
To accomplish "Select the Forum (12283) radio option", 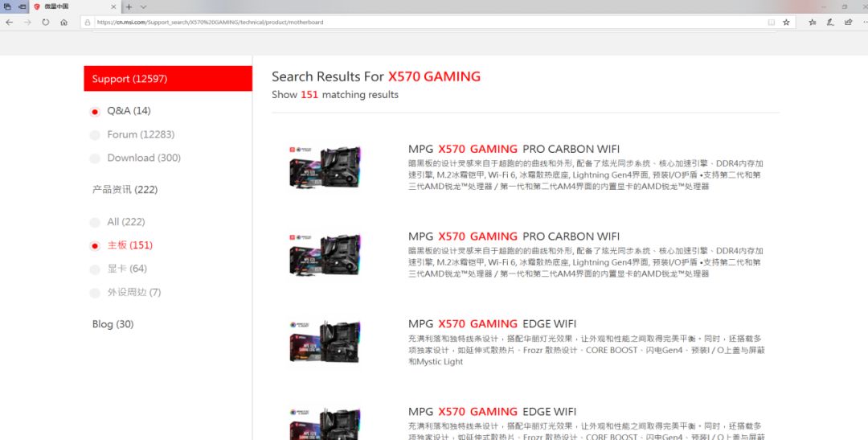I will click(95, 134).
